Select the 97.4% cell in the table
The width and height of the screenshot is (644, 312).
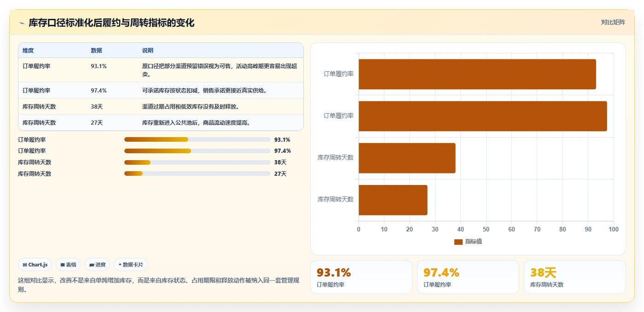99,91
